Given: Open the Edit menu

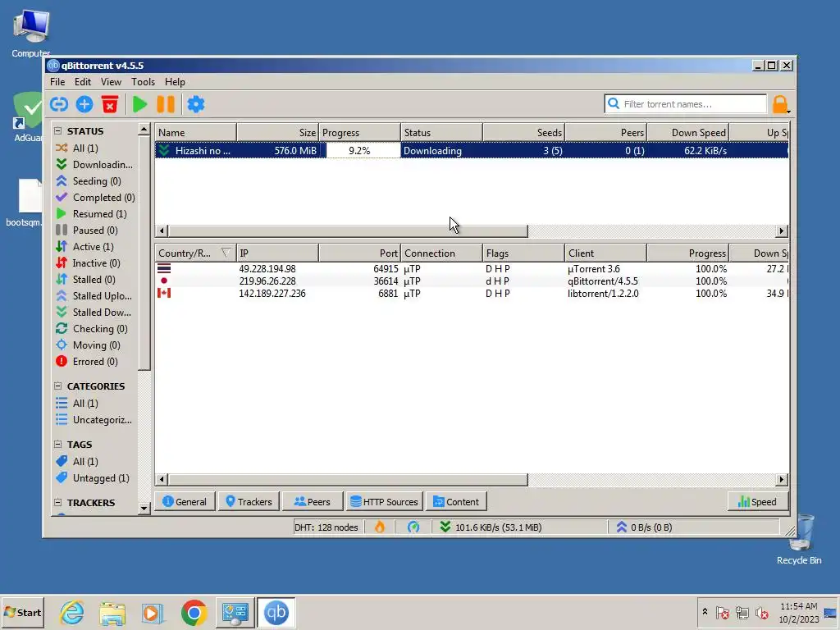Looking at the screenshot, I should click(83, 82).
